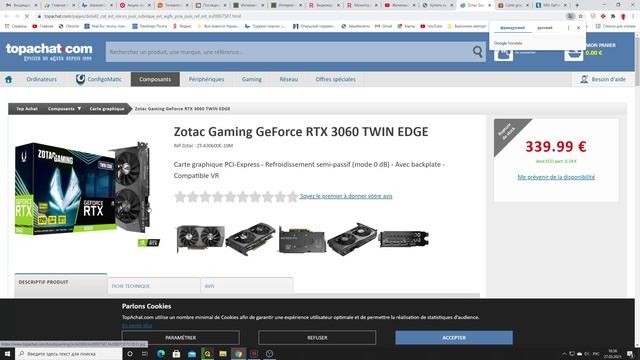Click the Windows taskbar search box
Screen dimensions: 640x360
(x=69, y=353)
